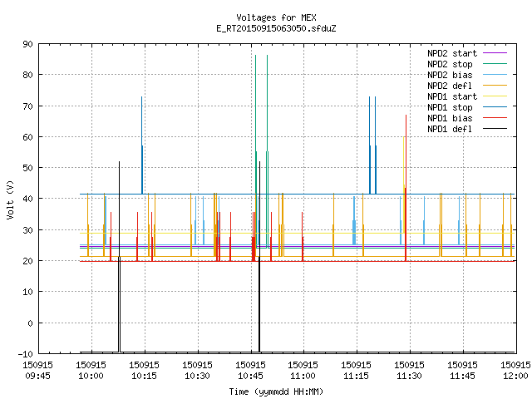The image size is (532, 399).
Task: Pick the orange NPD2 defl legend line
Action: tap(495, 86)
